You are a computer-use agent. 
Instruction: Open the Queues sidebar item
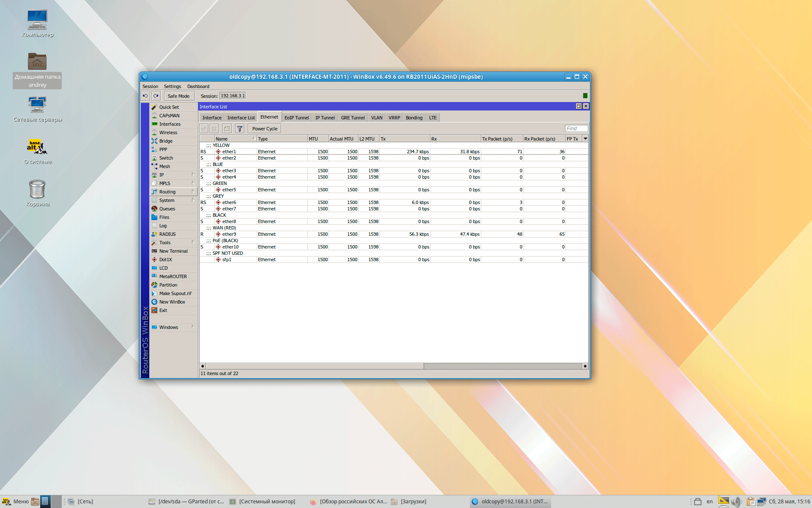point(167,209)
